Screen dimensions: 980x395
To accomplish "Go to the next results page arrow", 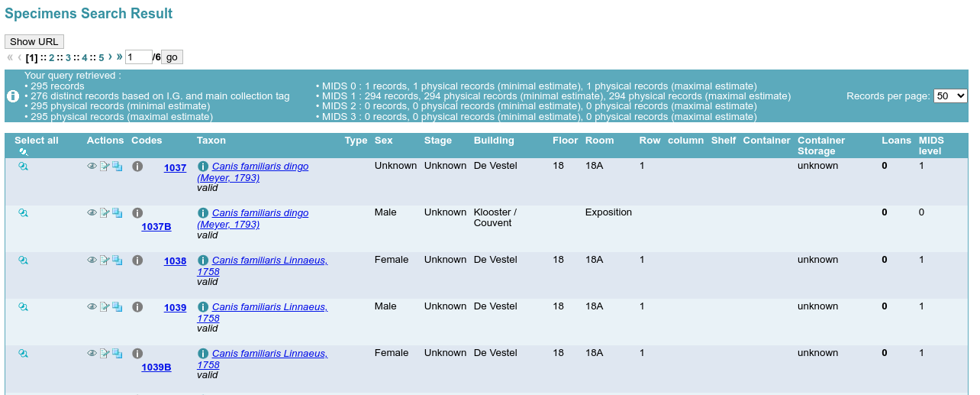I will pyautogui.click(x=110, y=57).
